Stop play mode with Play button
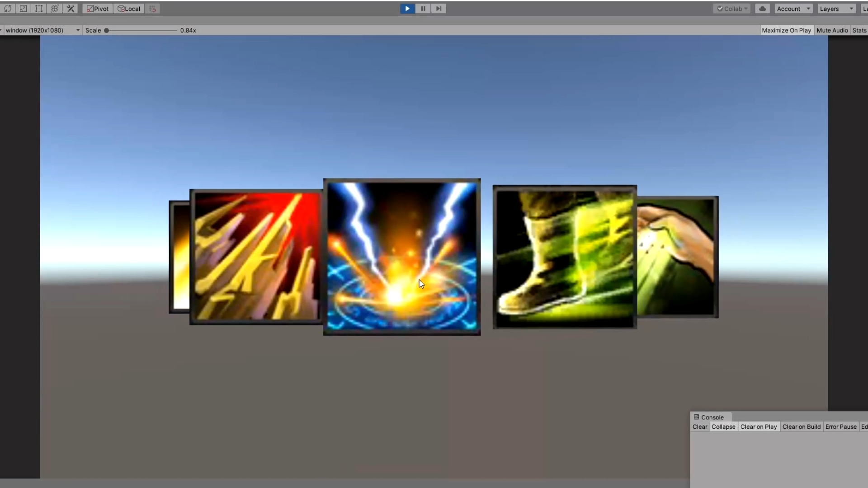 tap(407, 9)
